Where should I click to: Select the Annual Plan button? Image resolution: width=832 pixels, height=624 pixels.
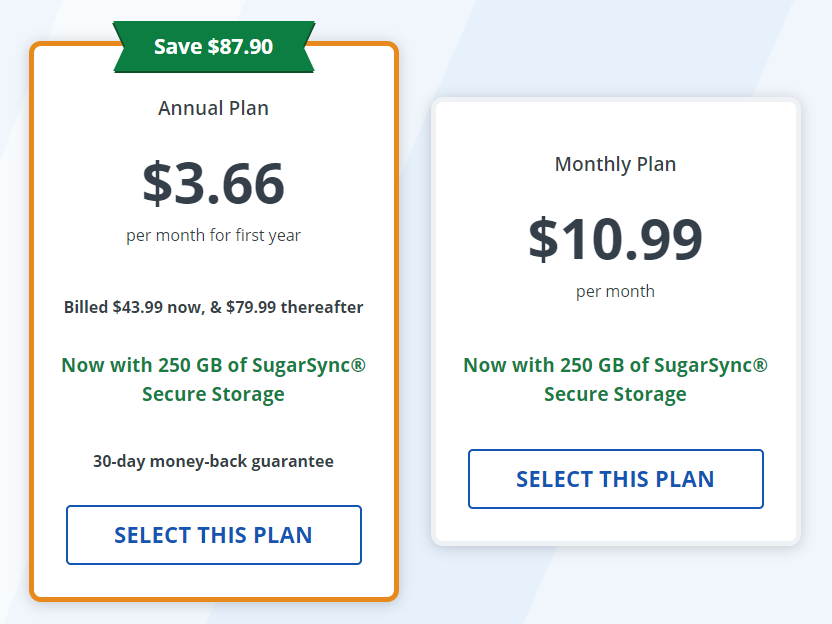[x=214, y=535]
